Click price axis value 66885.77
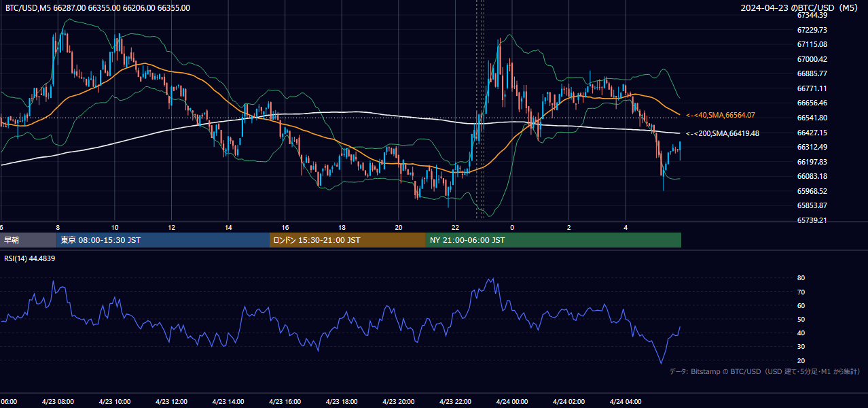This screenshot has height=408, width=868. 812,73
